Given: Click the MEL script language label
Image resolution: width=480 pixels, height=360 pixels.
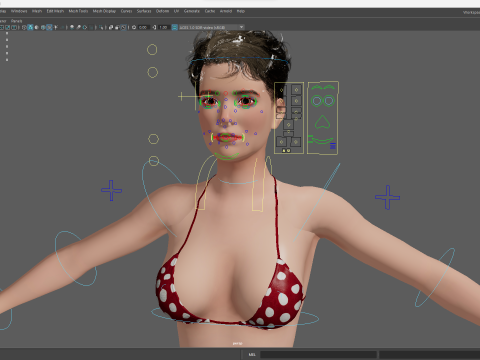Looking at the screenshot, I should (x=252, y=354).
